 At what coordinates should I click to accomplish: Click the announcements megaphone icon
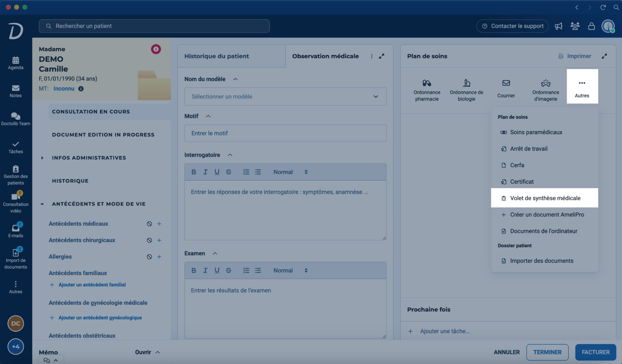pyautogui.click(x=558, y=26)
